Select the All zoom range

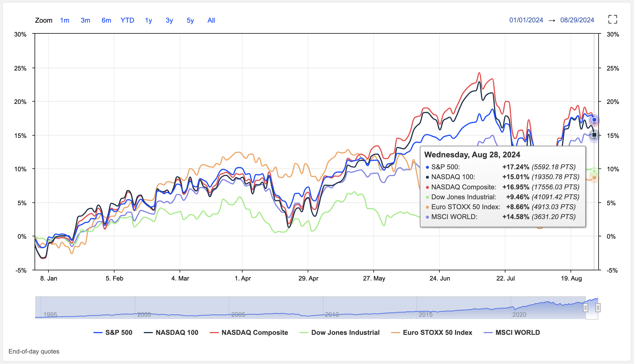211,20
